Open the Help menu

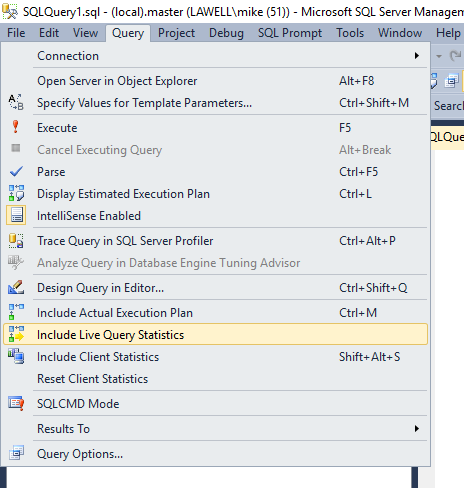click(x=448, y=33)
